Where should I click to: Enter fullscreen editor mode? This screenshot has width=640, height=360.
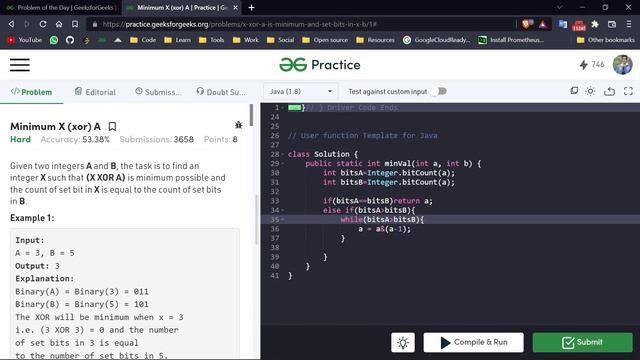[628, 91]
